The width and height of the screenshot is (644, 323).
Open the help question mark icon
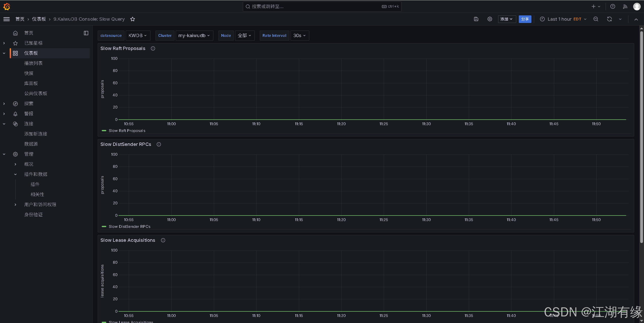pos(613,7)
